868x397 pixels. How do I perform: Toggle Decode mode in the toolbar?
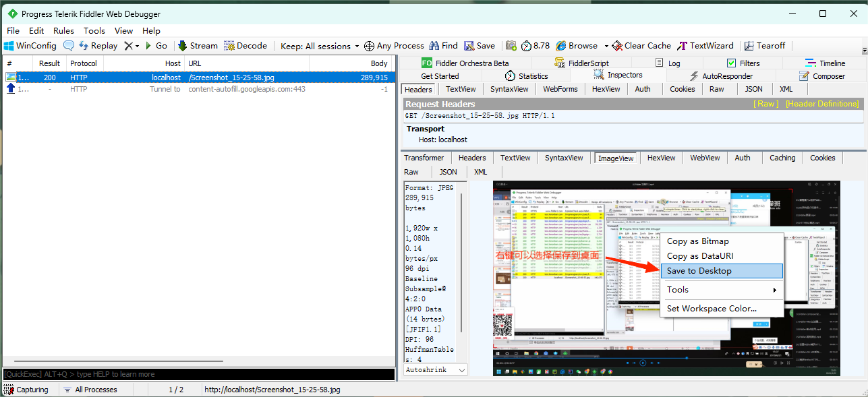tap(245, 46)
